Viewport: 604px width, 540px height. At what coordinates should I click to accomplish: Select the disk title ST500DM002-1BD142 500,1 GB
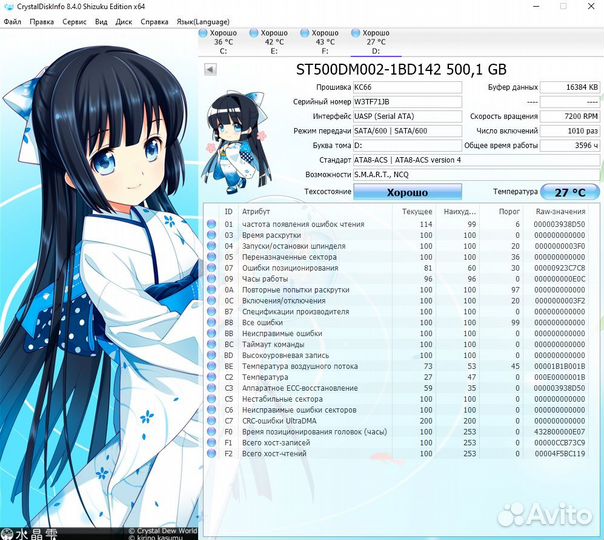tap(401, 69)
